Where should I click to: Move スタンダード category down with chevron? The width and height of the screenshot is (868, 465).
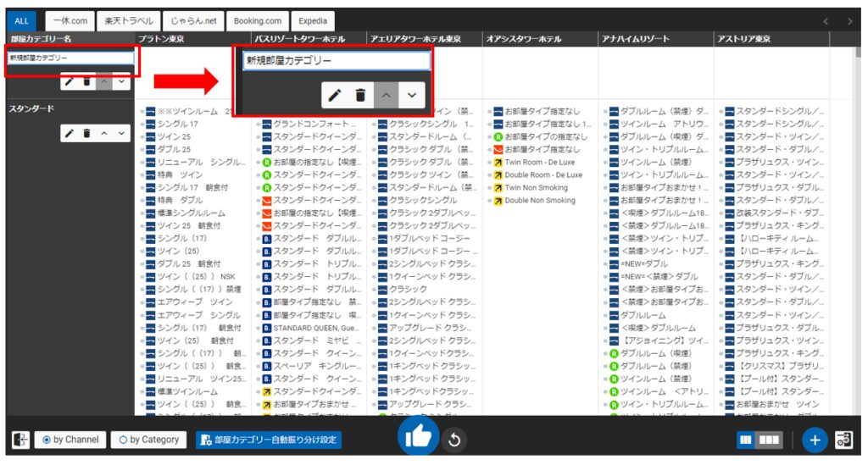tap(121, 134)
